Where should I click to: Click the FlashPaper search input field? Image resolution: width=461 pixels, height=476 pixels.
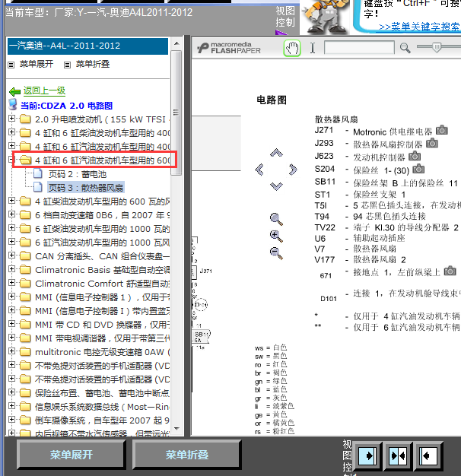pos(359,48)
